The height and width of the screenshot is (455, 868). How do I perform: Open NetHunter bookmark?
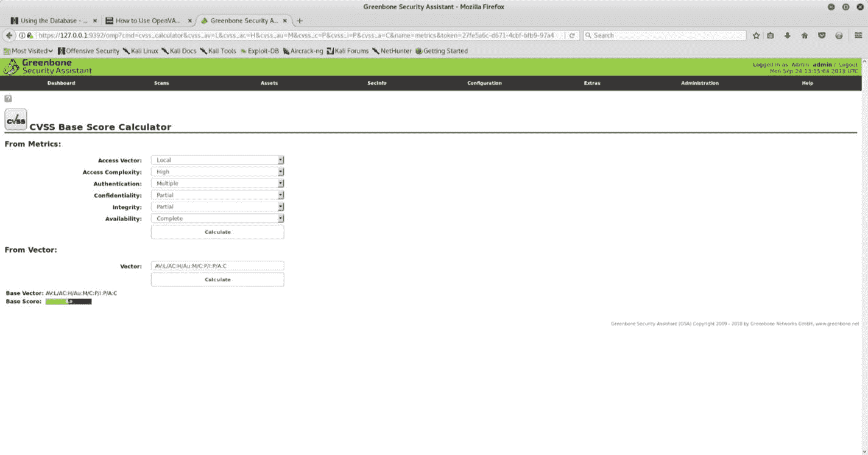[392, 51]
